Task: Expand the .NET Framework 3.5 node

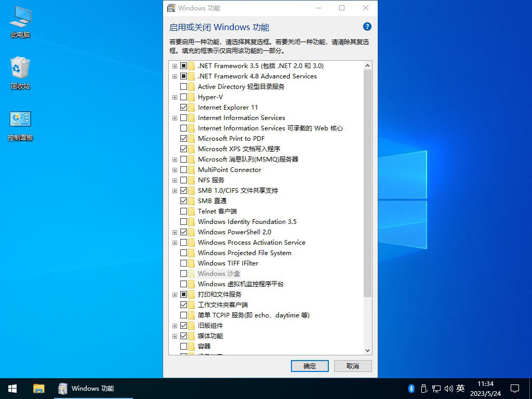Action: click(x=175, y=66)
